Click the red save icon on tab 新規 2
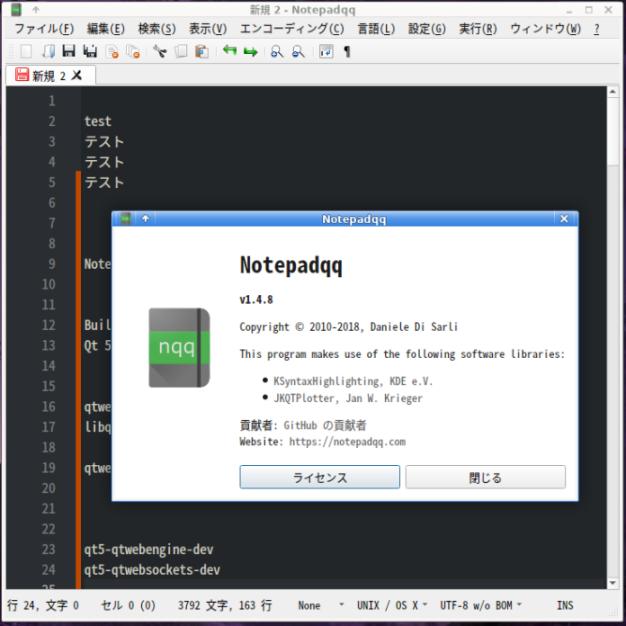Viewport: 626px width, 626px height. (x=22, y=74)
